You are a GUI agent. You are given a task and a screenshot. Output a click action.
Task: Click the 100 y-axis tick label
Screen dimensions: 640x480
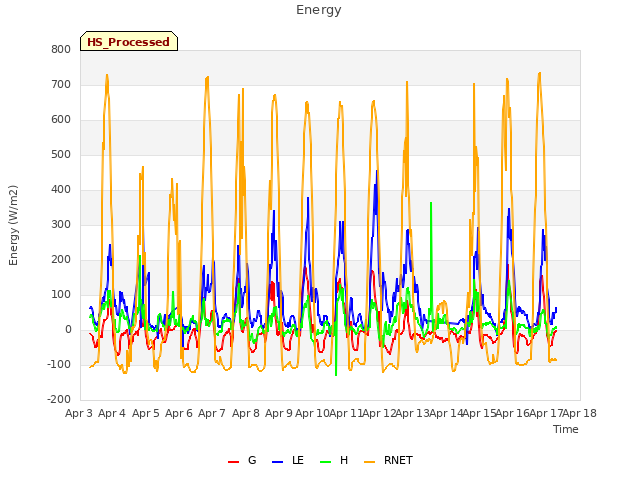point(61,295)
